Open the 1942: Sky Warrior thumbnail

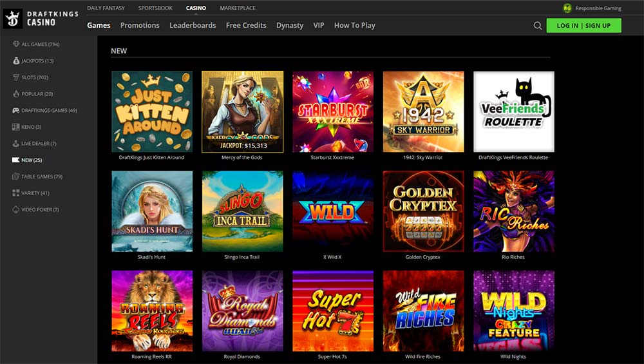point(424,111)
